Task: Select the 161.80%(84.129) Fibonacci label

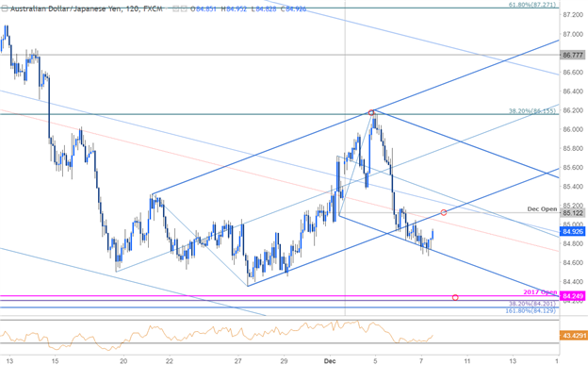Action: pyautogui.click(x=531, y=311)
